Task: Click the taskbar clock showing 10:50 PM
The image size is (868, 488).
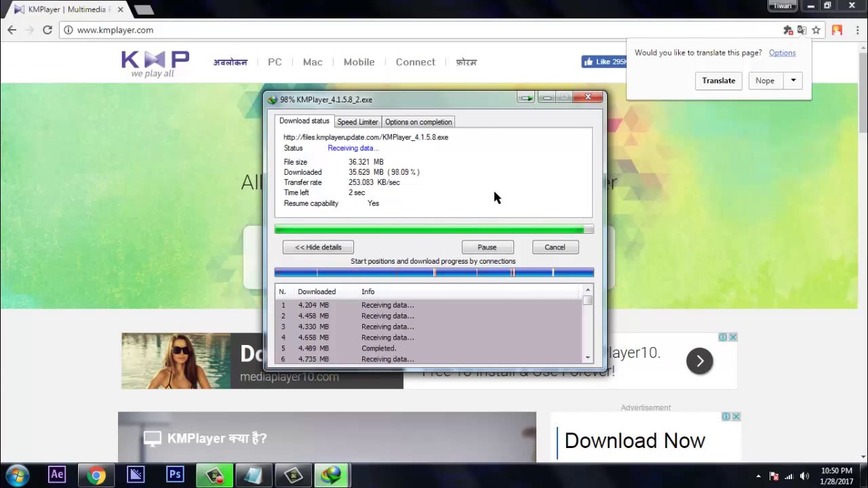Action: tap(836, 476)
